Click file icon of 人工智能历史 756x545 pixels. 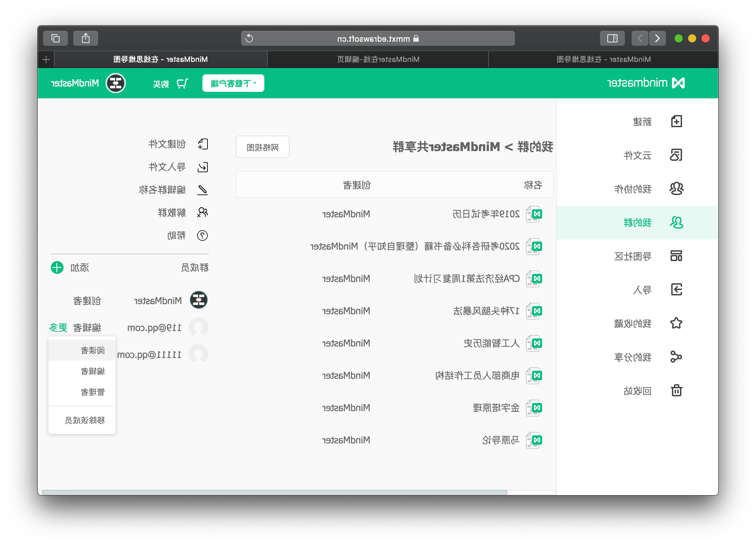534,343
